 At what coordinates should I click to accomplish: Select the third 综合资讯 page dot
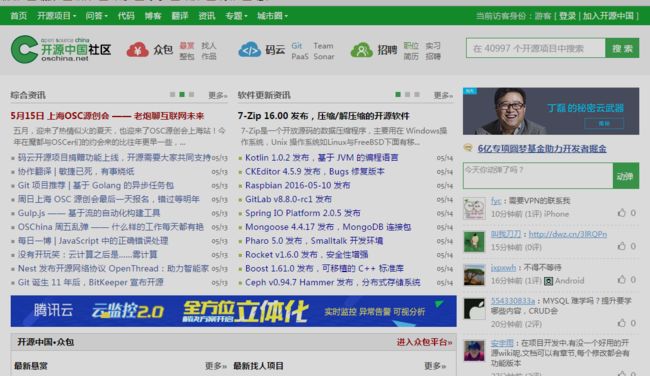pos(192,95)
